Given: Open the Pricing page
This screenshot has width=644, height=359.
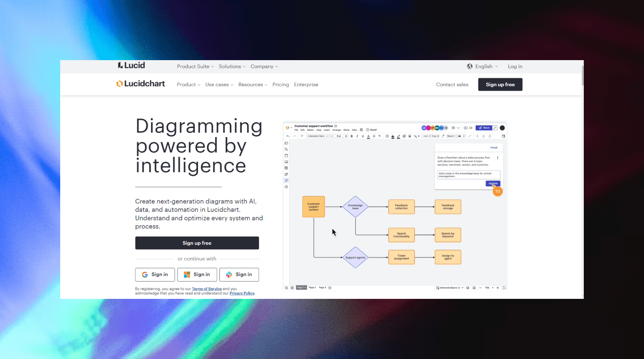Looking at the screenshot, I should (280, 85).
